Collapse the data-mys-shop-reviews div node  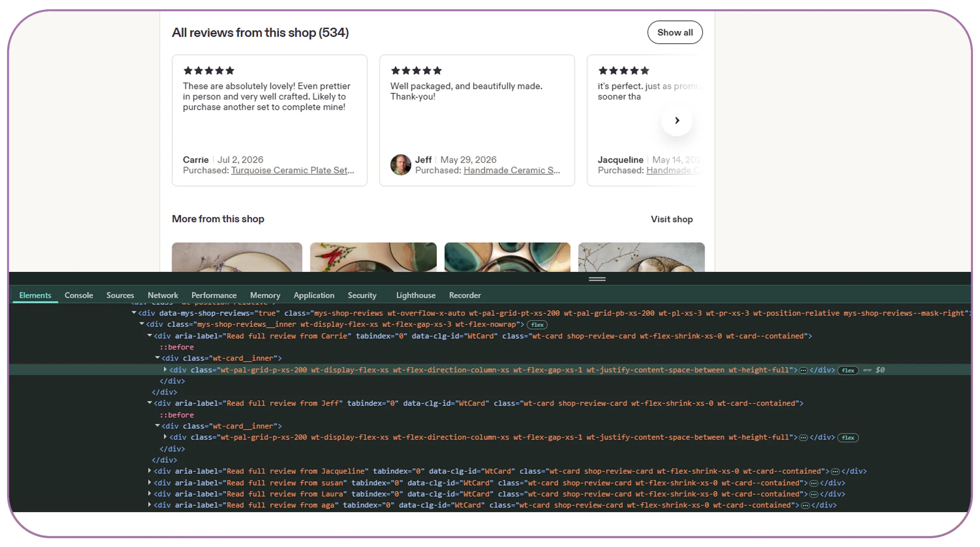134,313
